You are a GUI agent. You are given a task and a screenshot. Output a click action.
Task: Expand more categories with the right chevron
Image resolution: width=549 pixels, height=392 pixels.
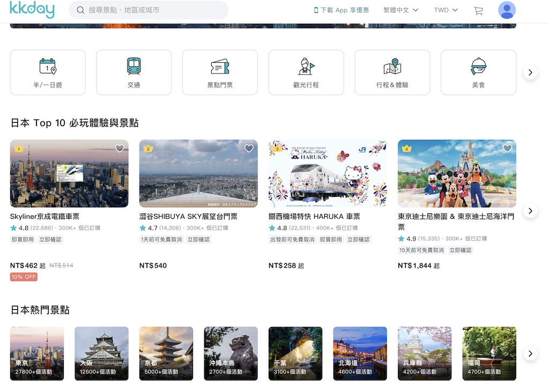tap(530, 72)
